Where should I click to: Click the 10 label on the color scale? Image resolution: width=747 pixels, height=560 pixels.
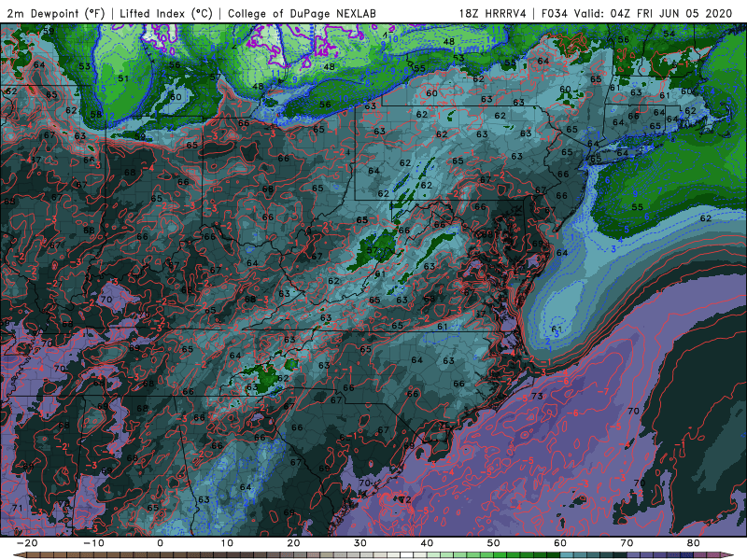tap(227, 543)
